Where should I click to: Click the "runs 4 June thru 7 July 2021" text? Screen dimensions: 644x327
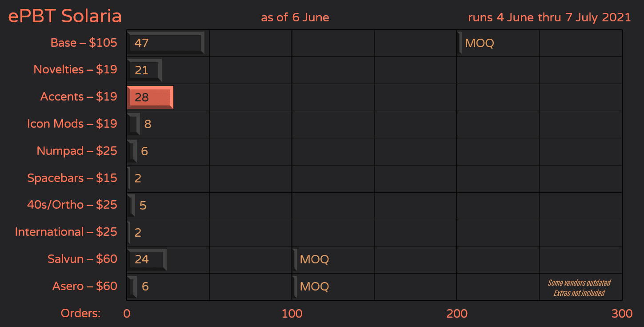pos(549,18)
